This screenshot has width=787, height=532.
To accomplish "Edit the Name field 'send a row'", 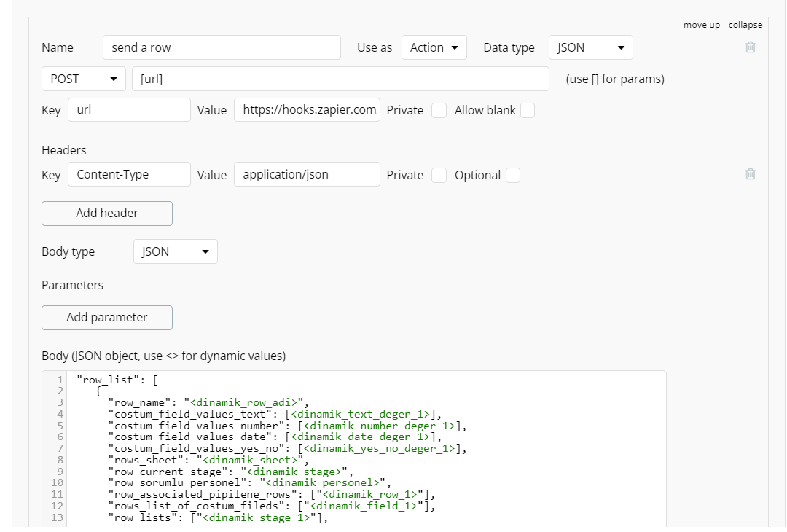I will click(222, 47).
